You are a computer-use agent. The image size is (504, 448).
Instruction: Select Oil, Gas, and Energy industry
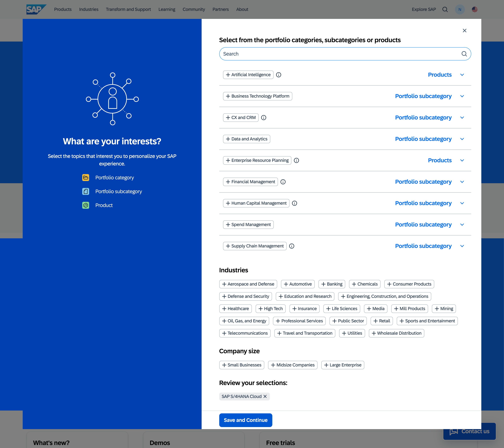point(244,321)
